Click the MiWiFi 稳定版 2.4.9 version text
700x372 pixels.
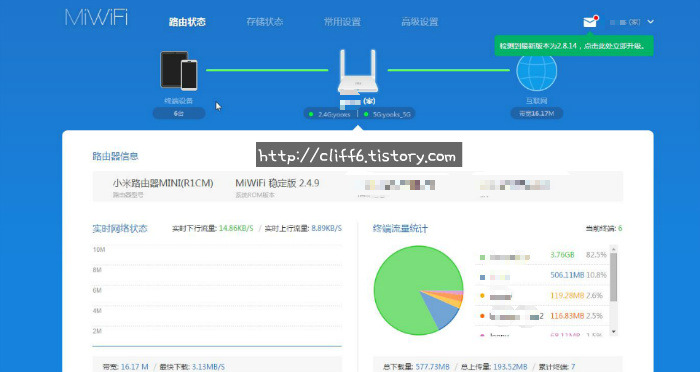point(277,183)
